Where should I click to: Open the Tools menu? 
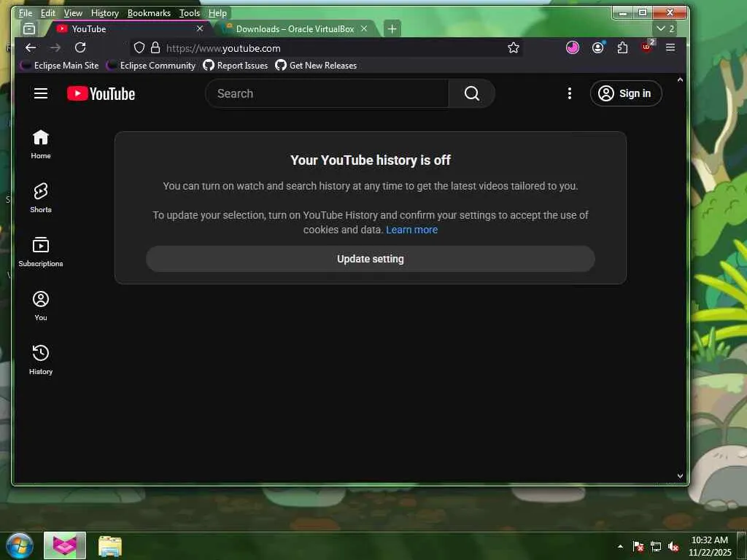(x=189, y=13)
